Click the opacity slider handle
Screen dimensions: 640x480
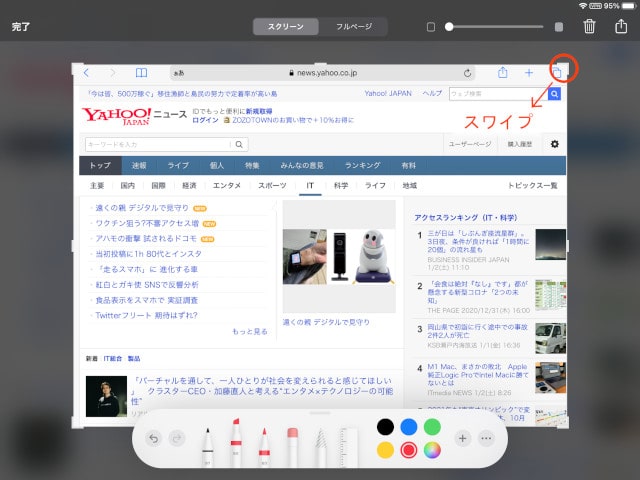pyautogui.click(x=449, y=27)
